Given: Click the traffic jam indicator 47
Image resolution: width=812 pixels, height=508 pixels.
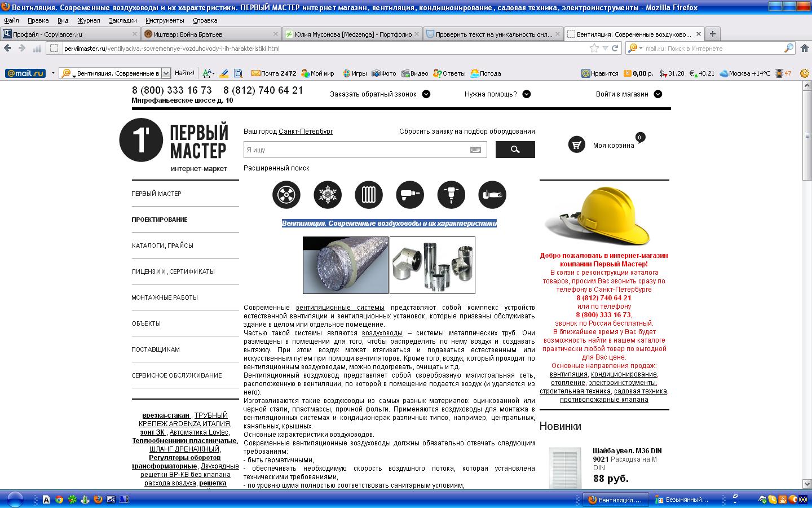Looking at the screenshot, I should point(784,73).
